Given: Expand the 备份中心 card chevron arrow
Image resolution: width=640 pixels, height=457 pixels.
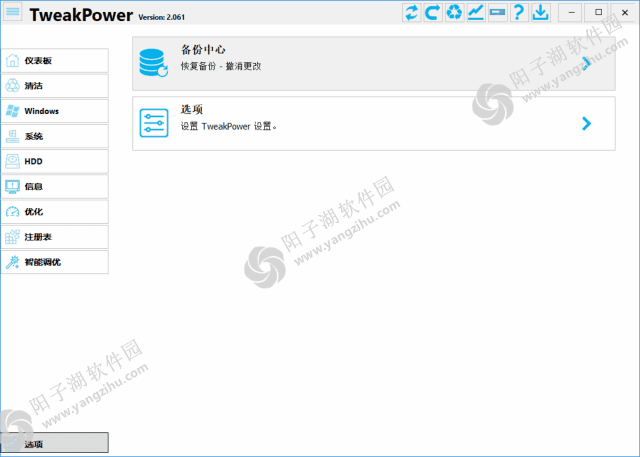Looking at the screenshot, I should 586,63.
